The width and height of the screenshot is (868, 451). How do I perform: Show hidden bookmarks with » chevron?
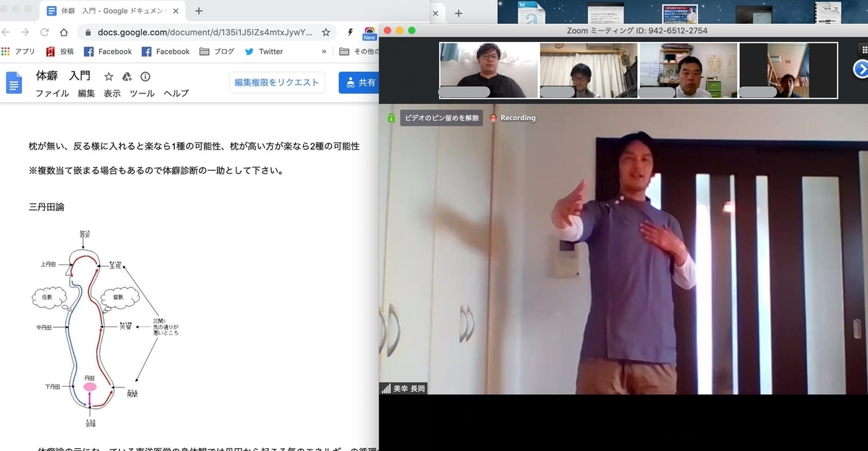click(324, 51)
